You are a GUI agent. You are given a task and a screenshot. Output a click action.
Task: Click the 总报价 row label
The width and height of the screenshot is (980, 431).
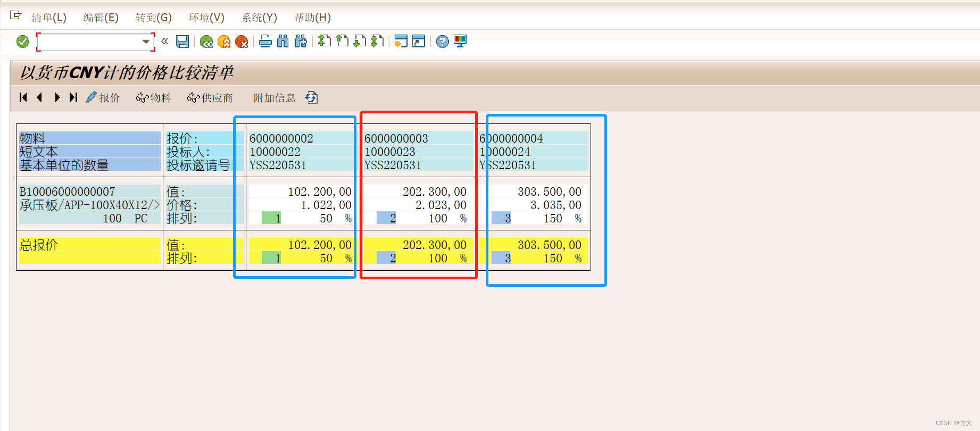tap(39, 245)
